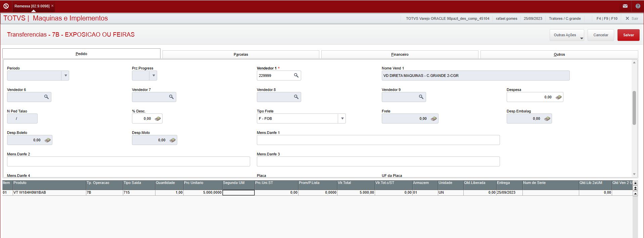Open Vendedor 7 lookup magnifier
The image size is (644, 238).
pos(171,97)
